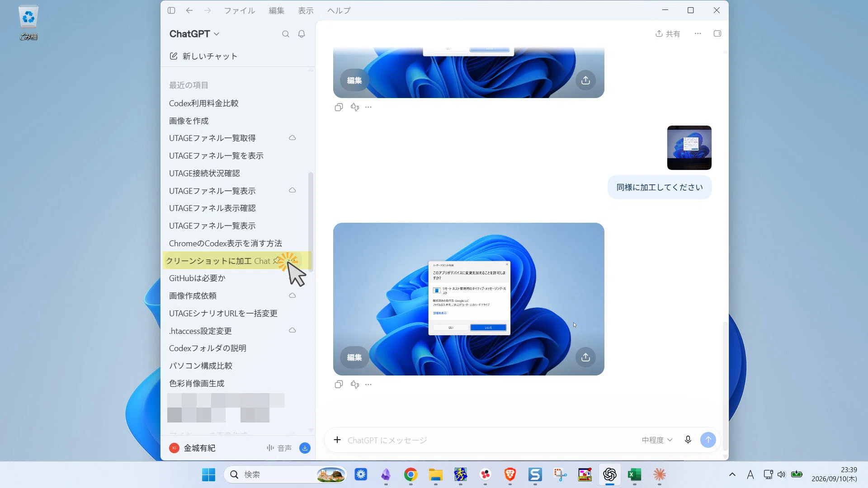Click the conversation vertical scrollbar

pos(725,386)
